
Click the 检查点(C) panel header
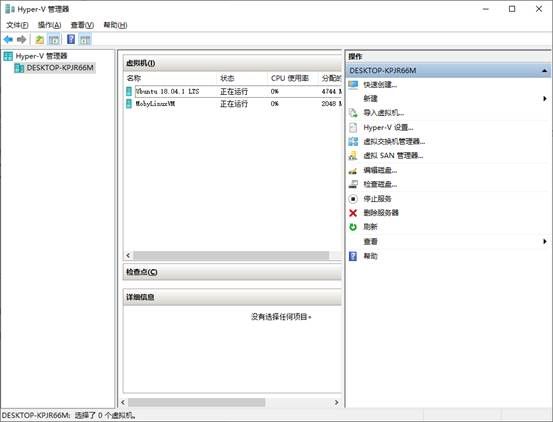[x=232, y=272]
